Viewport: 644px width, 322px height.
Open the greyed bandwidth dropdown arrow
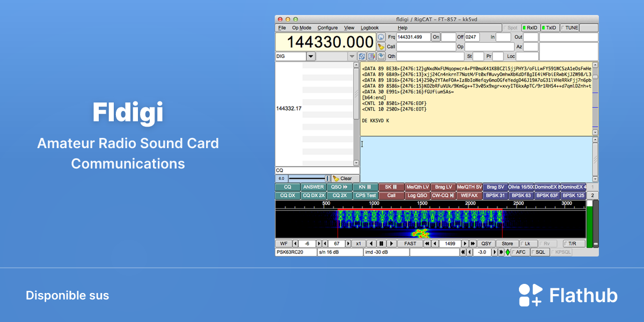pyautogui.click(x=352, y=56)
